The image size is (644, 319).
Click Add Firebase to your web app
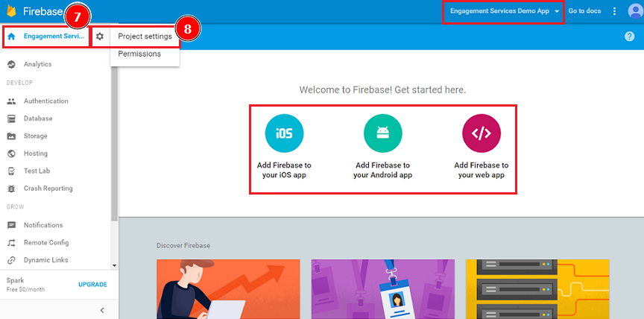point(482,170)
